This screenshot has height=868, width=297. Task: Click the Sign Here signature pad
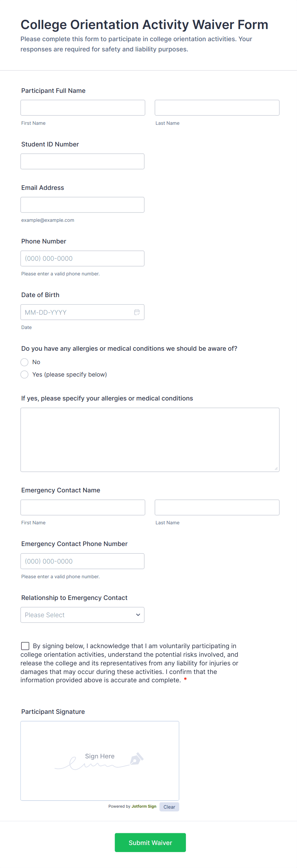pyautogui.click(x=100, y=760)
